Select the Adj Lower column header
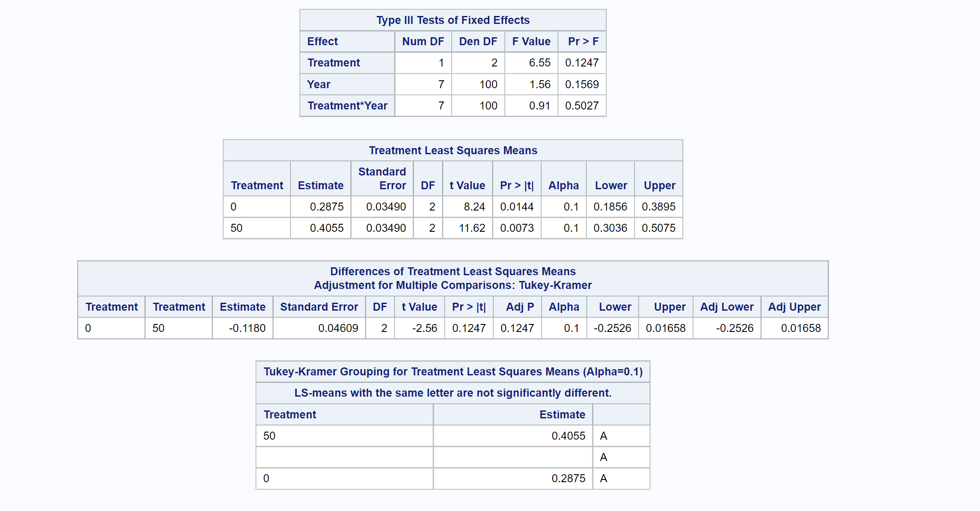This screenshot has width=980, height=511. tap(726, 307)
